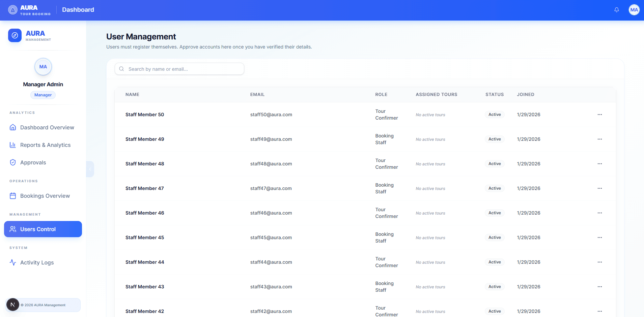Click the Activity Logs pulse icon
Image resolution: width=644 pixels, height=317 pixels.
13,262
